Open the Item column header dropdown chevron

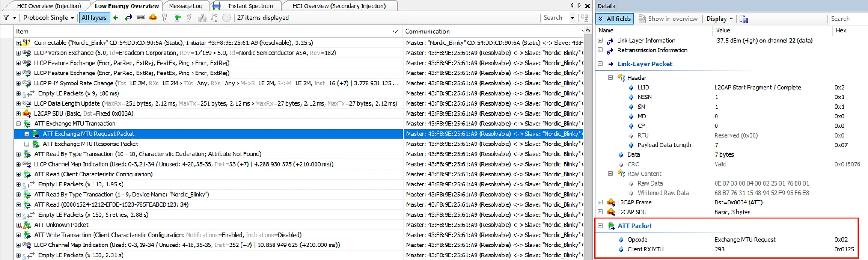pos(395,32)
